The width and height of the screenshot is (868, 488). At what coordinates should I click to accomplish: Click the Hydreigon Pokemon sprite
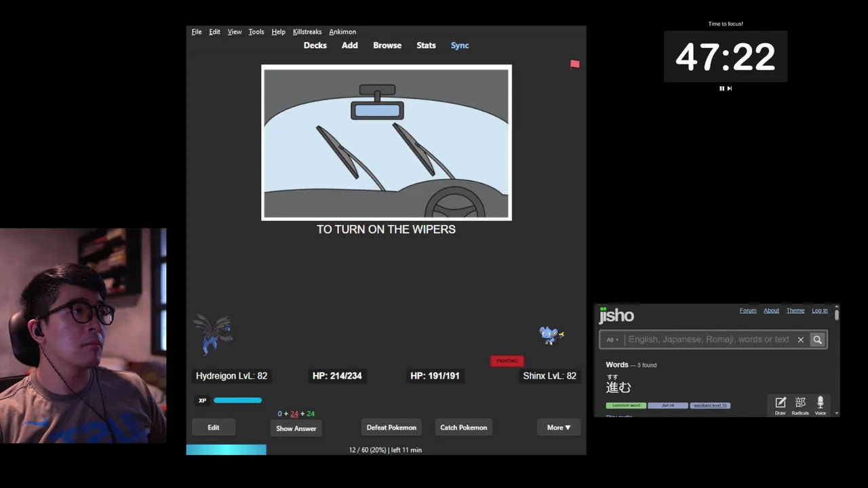pyautogui.click(x=213, y=334)
